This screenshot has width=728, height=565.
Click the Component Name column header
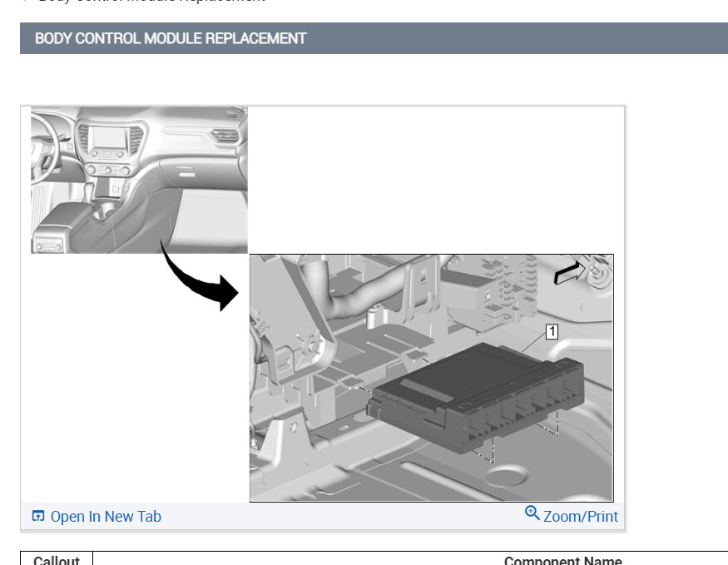[562, 560]
